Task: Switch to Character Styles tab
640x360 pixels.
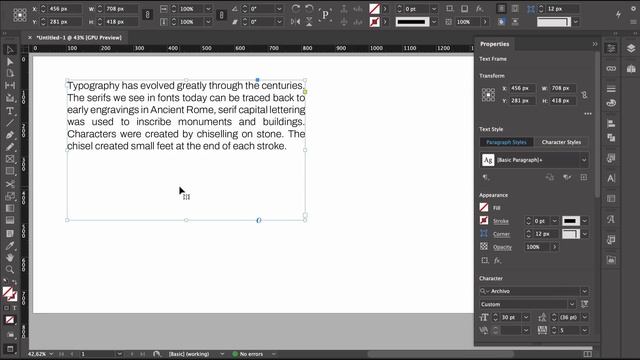Action: (561, 142)
